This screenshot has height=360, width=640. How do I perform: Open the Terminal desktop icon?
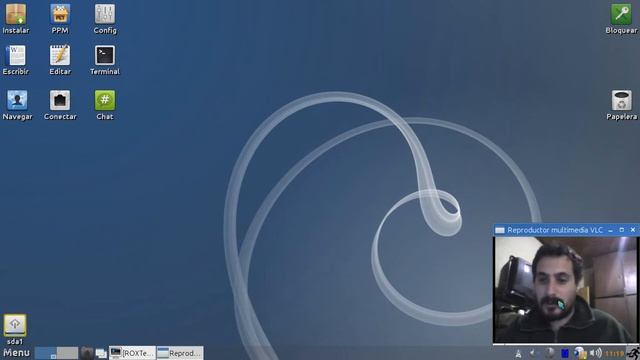click(105, 60)
